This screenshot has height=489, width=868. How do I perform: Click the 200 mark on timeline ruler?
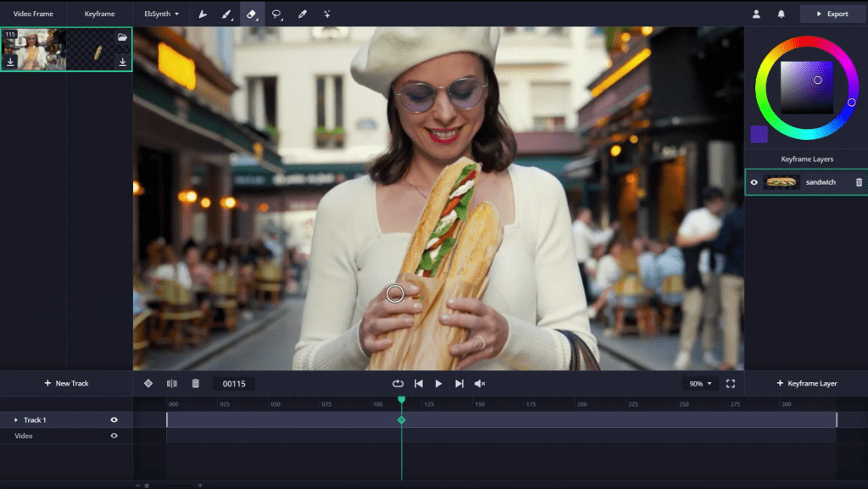click(x=581, y=404)
